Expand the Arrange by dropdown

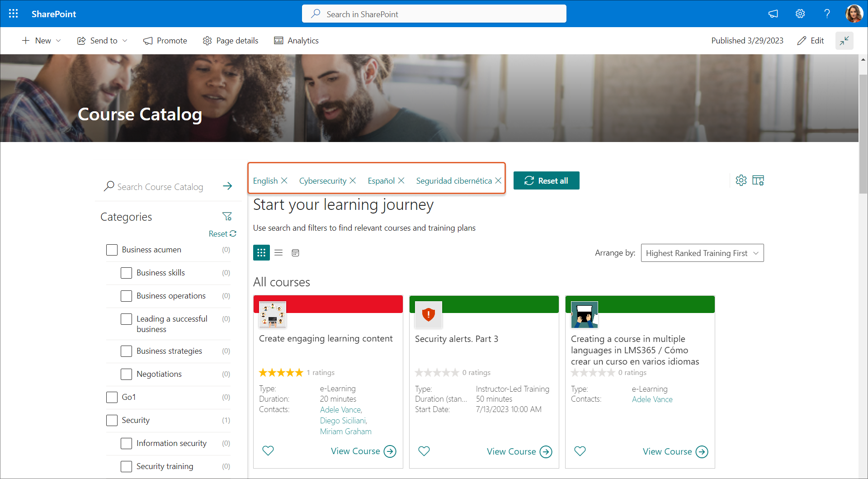tap(702, 253)
